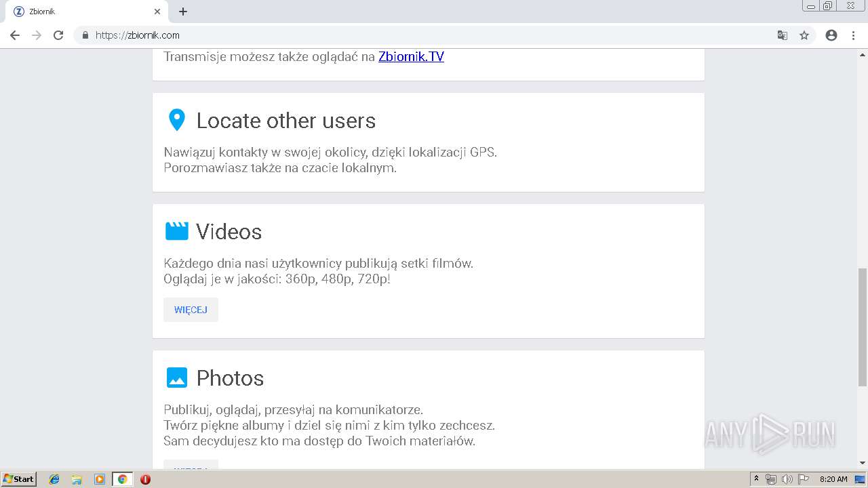Click the Photos heading
Image resolution: width=868 pixels, height=488 pixels.
pyautogui.click(x=230, y=378)
